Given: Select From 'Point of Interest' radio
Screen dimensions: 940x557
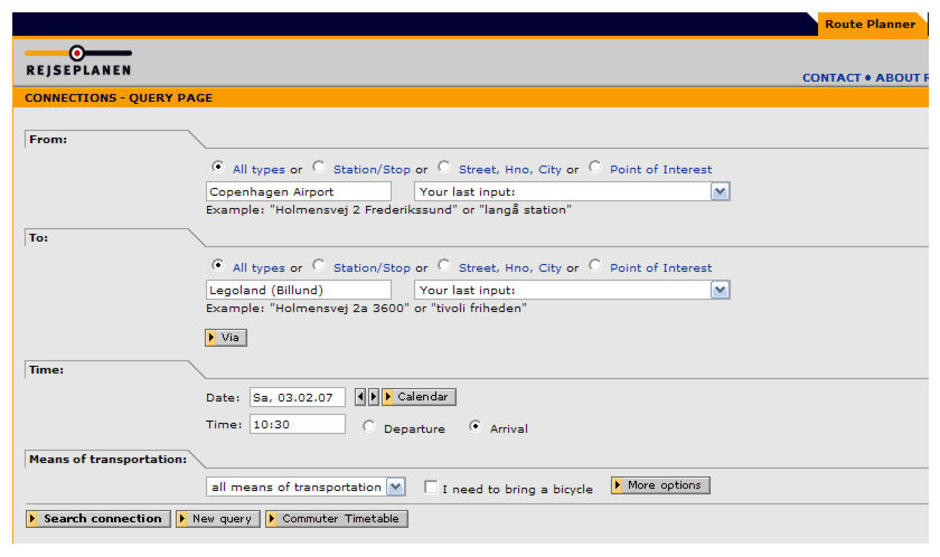Looking at the screenshot, I should 595,166.
